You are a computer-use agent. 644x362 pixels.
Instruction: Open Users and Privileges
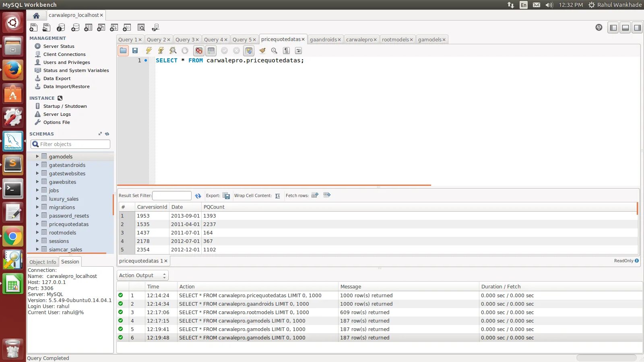click(x=67, y=62)
